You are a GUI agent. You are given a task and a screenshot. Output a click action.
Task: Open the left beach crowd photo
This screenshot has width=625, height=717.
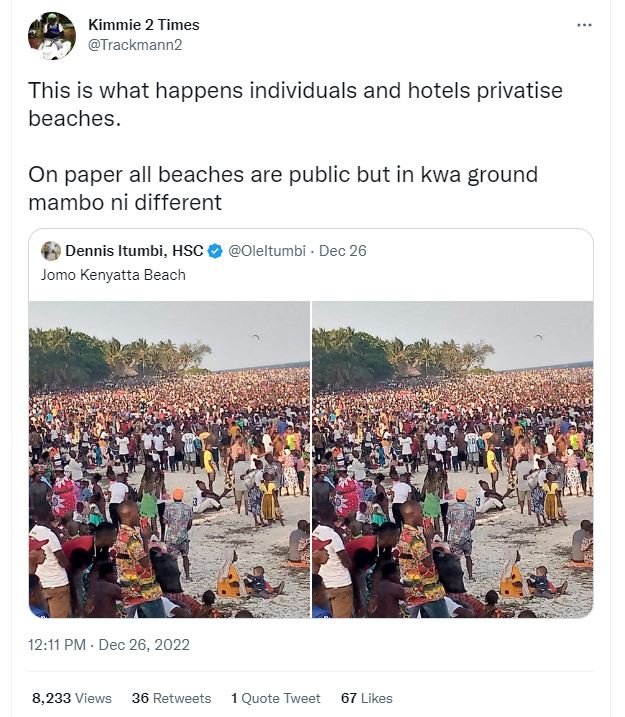click(169, 458)
